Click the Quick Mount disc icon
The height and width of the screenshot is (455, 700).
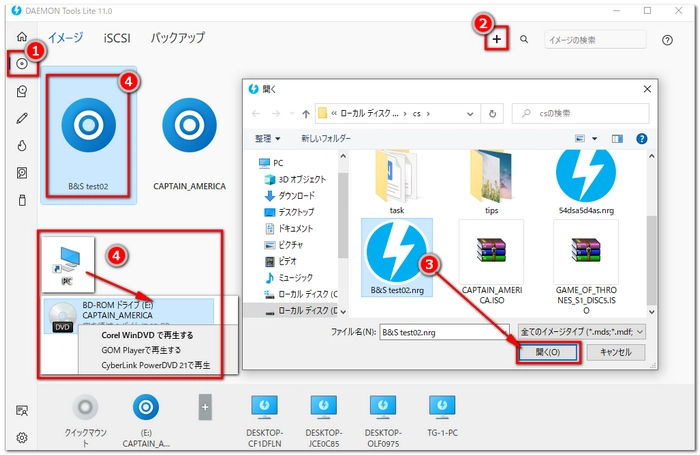click(x=87, y=406)
